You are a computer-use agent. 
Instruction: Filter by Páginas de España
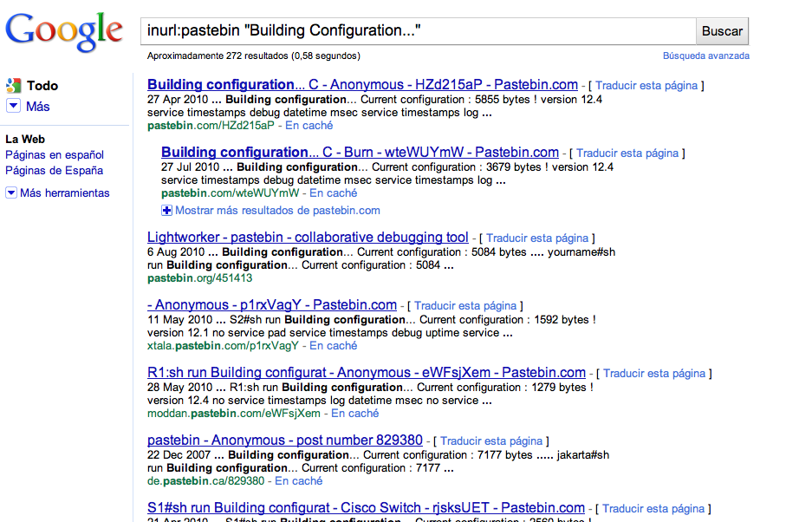click(54, 171)
